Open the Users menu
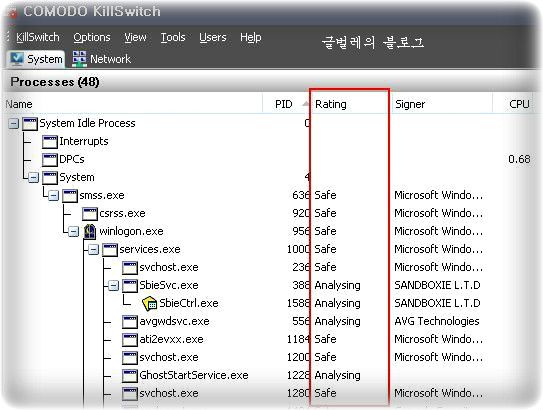This screenshot has height=410, width=543. pyautogui.click(x=213, y=37)
